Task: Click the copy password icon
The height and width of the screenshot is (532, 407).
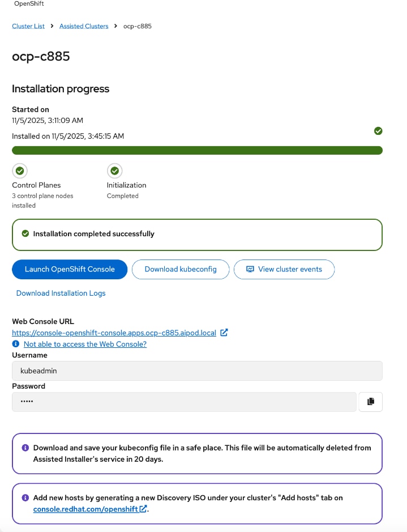Action: tap(370, 402)
